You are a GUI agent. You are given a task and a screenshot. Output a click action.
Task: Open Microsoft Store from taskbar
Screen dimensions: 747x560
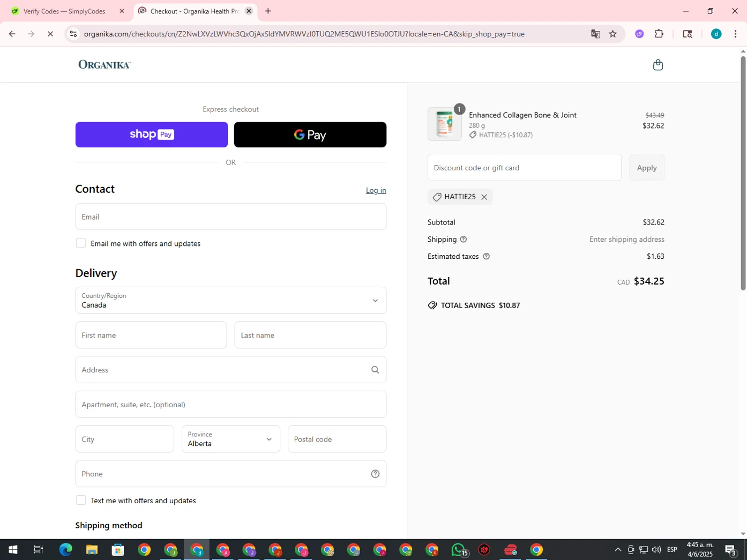coord(118,550)
